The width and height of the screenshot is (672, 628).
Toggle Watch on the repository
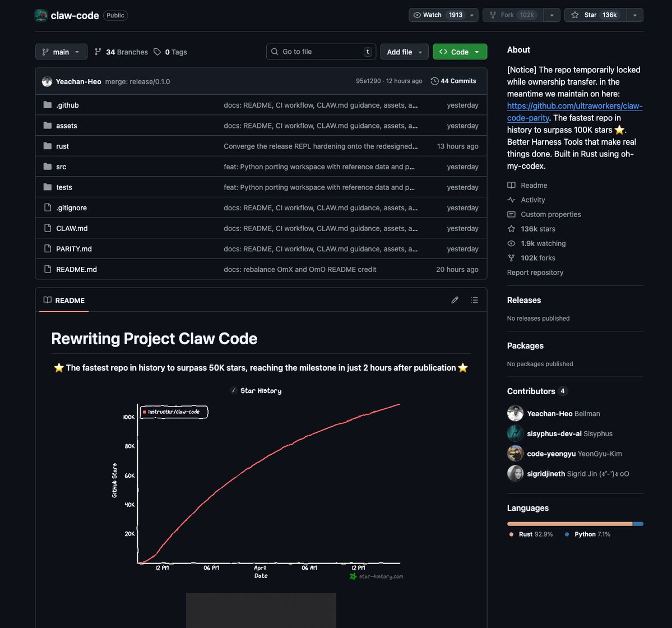pos(438,15)
